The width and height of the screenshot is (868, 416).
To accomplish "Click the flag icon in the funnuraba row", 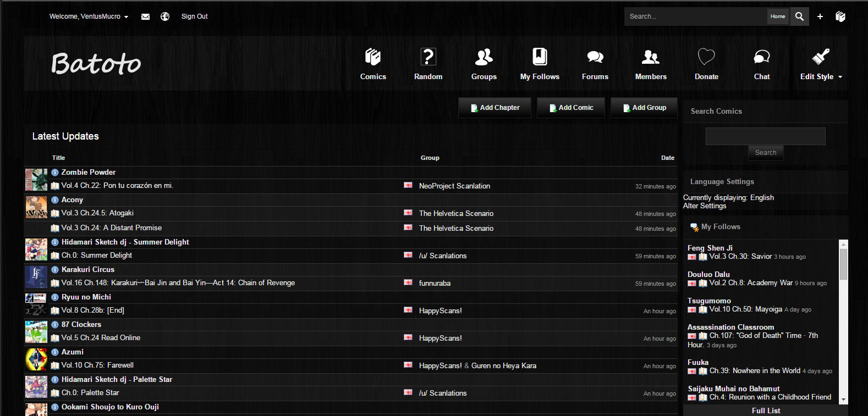I will pyautogui.click(x=408, y=282).
